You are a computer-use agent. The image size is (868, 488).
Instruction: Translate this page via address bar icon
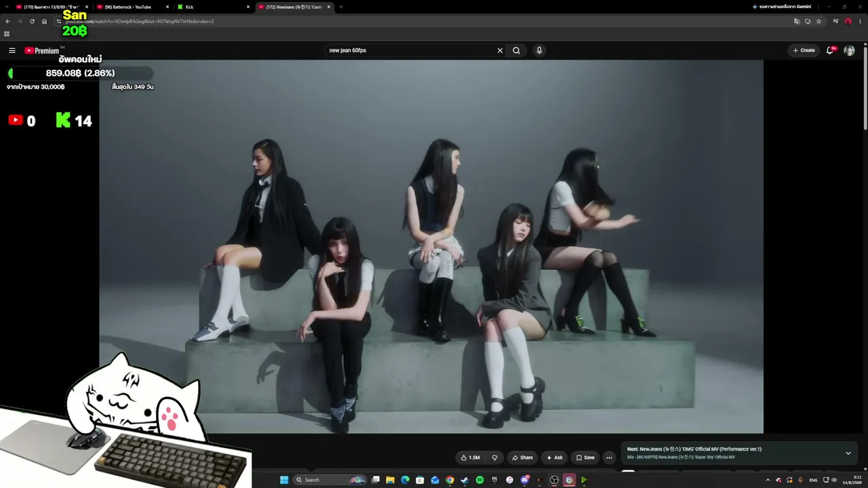click(x=797, y=21)
